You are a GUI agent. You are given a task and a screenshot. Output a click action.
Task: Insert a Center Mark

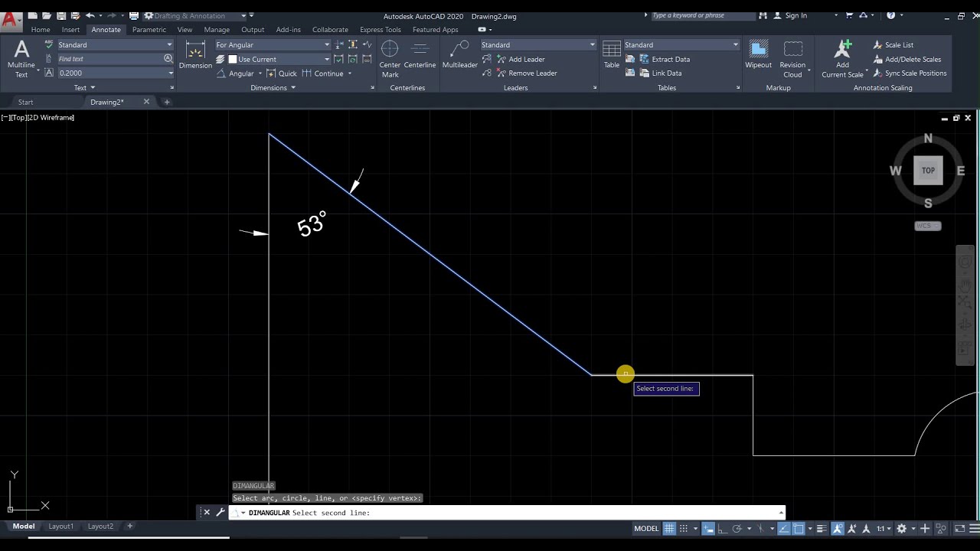coord(390,59)
